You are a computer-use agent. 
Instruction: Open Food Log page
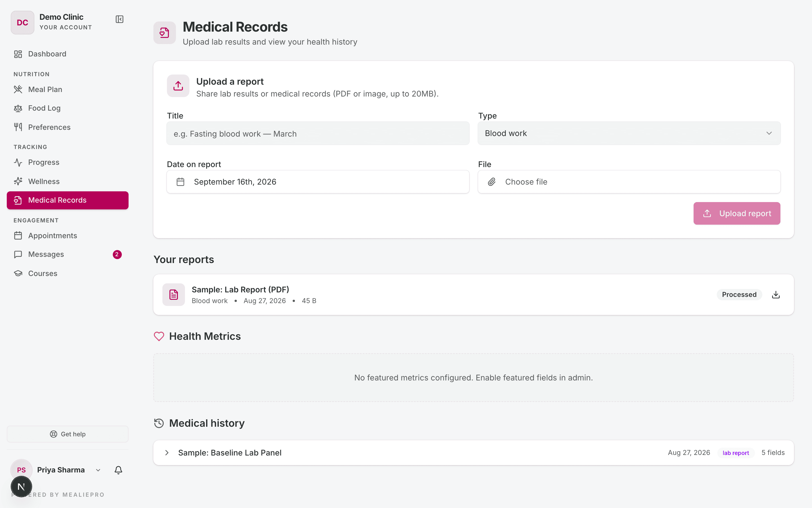click(x=67, y=108)
